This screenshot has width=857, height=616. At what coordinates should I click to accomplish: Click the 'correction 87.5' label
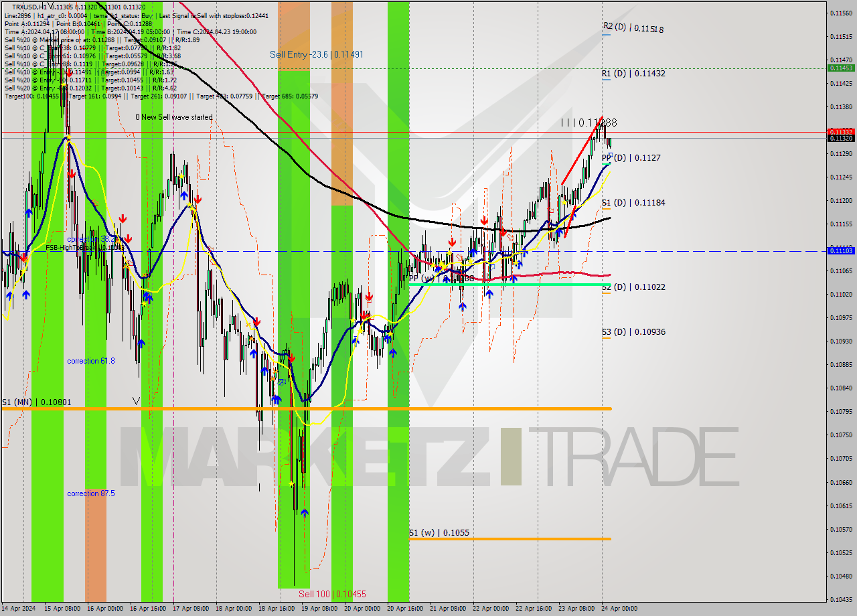pos(91,493)
